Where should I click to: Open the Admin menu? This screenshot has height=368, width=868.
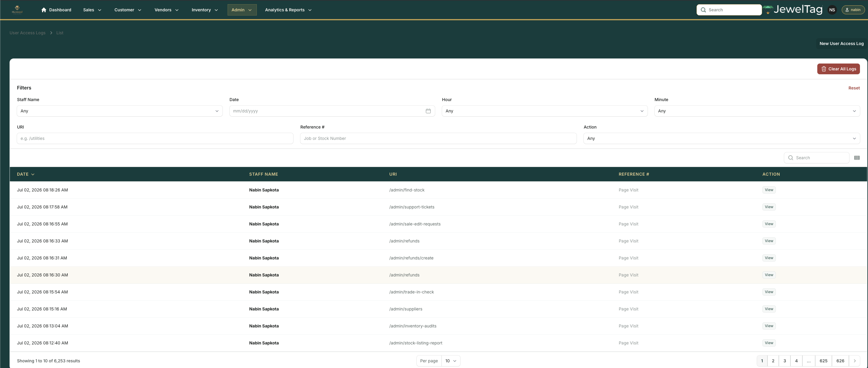pos(242,10)
